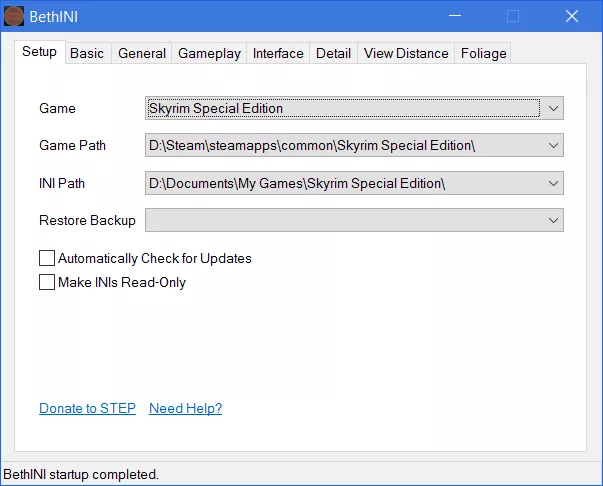Click the Need Help? link

click(185, 408)
